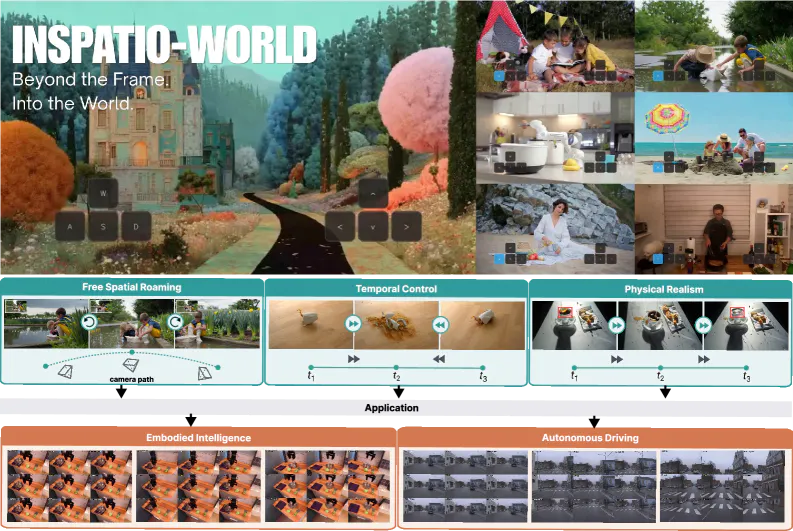Select the t2 marker on Temporal Control timeline
Screen dimensions: 793x531
tap(396, 368)
